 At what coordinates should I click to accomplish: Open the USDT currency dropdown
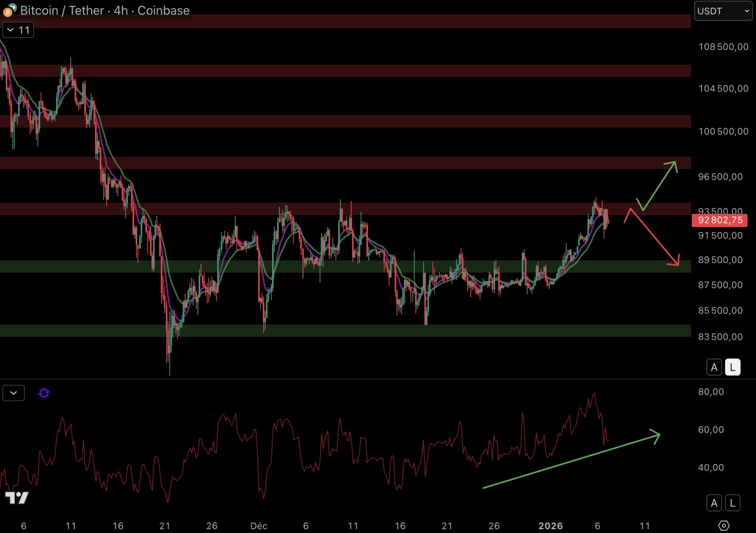point(723,11)
